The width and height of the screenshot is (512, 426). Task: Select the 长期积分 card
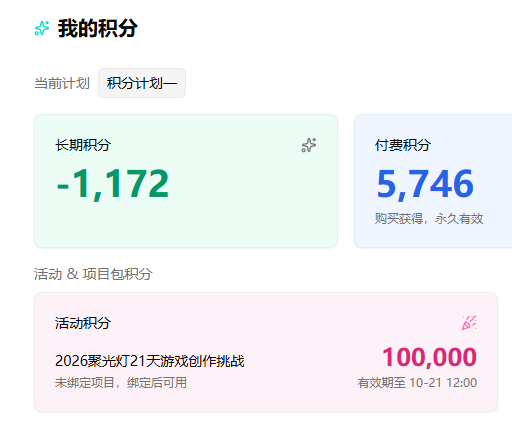186,181
